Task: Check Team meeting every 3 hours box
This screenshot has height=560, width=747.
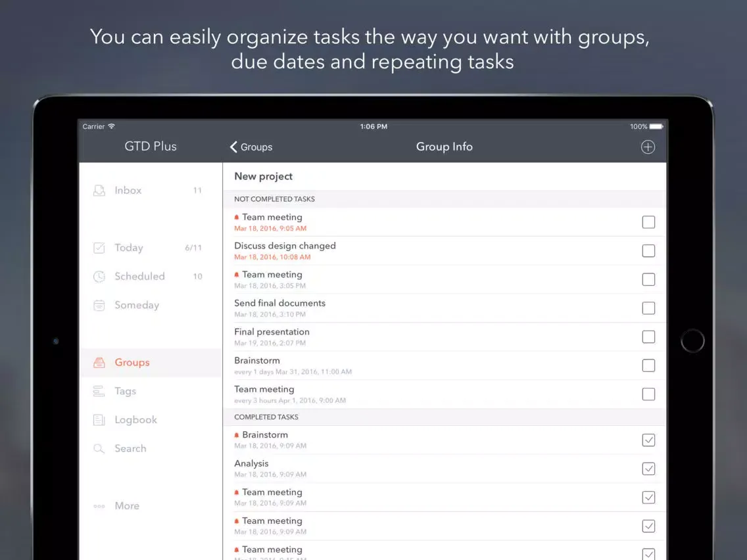Action: (648, 394)
